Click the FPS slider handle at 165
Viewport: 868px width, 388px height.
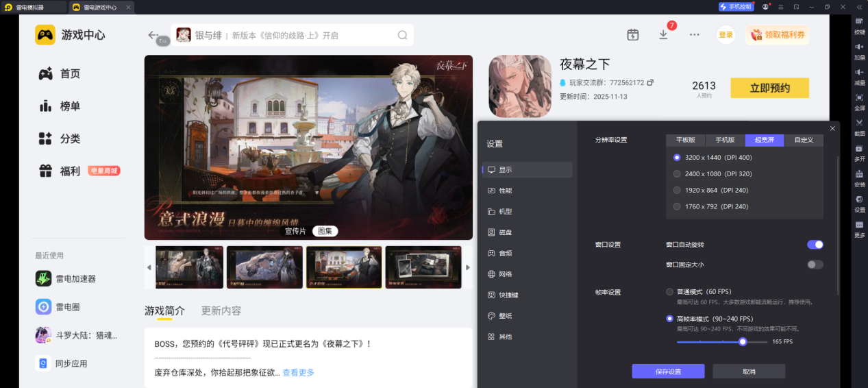tap(743, 341)
